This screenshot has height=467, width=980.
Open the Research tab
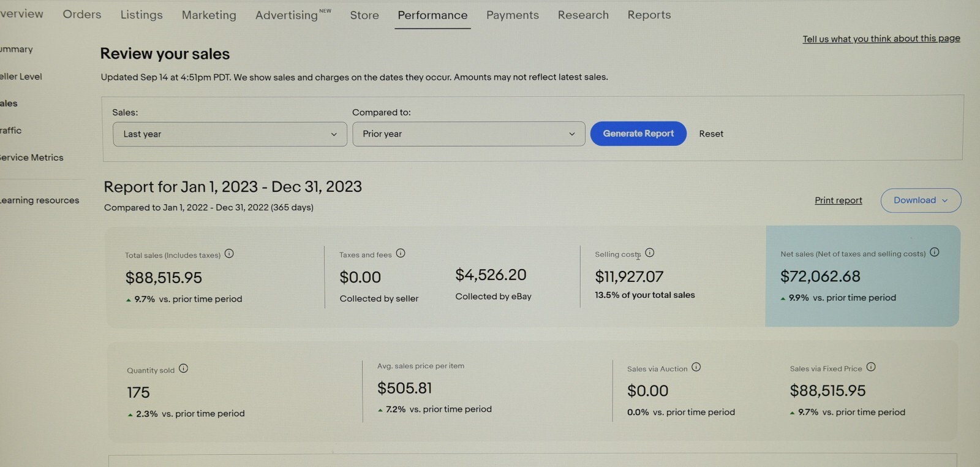pyautogui.click(x=583, y=15)
